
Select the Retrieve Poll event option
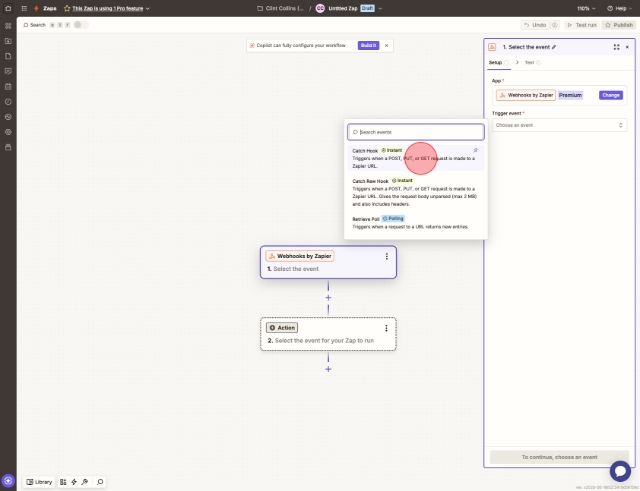tap(416, 223)
